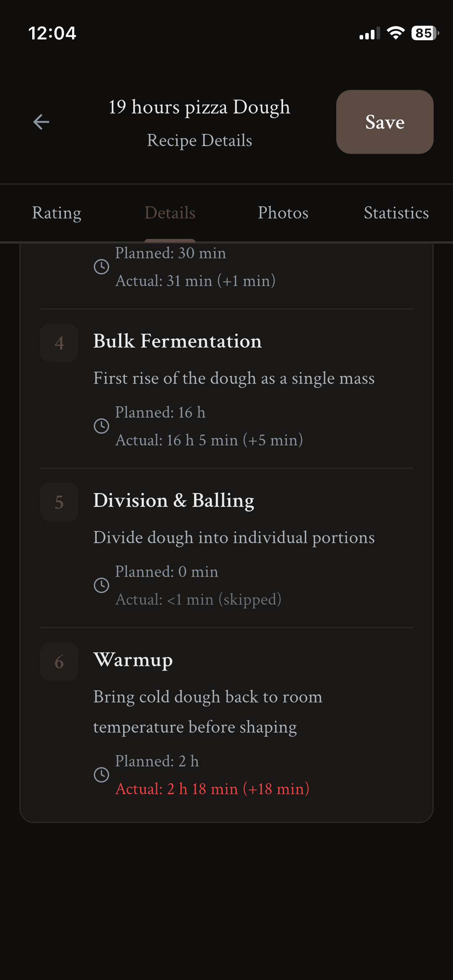This screenshot has height=980, width=453.
Task: Tap the clock icon under Warmup
Action: pos(102,775)
